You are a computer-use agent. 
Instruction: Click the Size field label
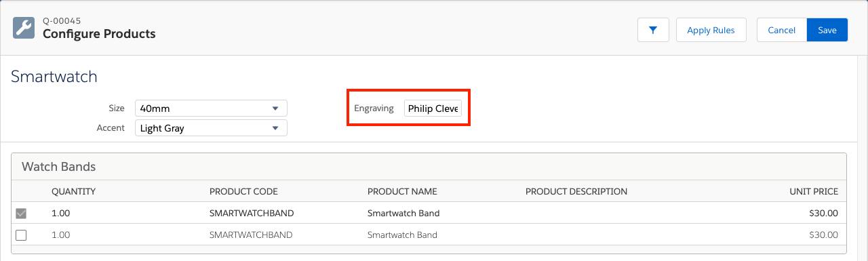coord(117,108)
